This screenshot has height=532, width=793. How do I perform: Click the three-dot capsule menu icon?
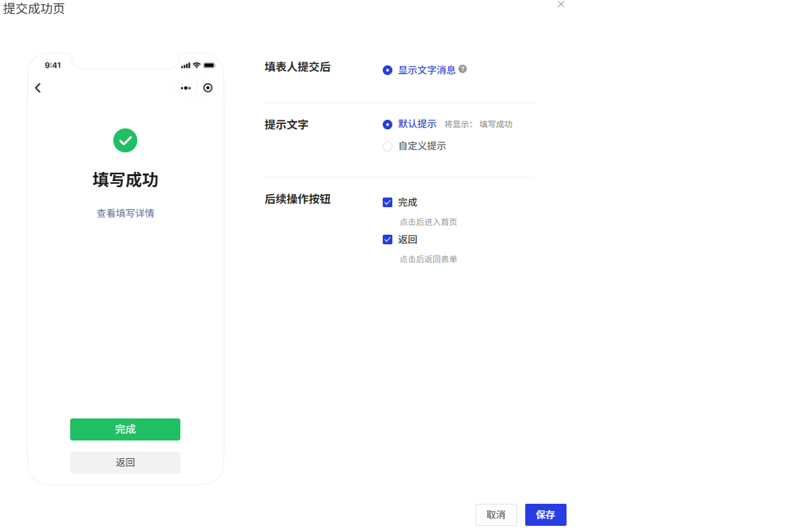tap(186, 88)
